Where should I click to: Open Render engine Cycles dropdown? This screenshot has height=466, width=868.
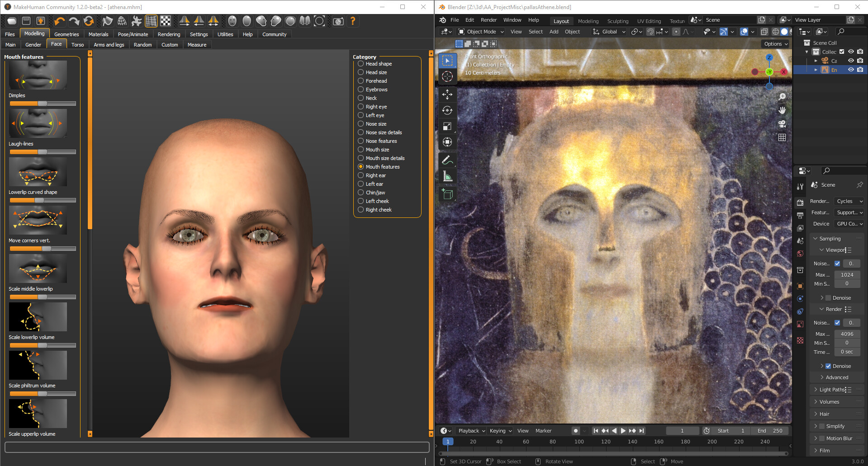tap(849, 201)
